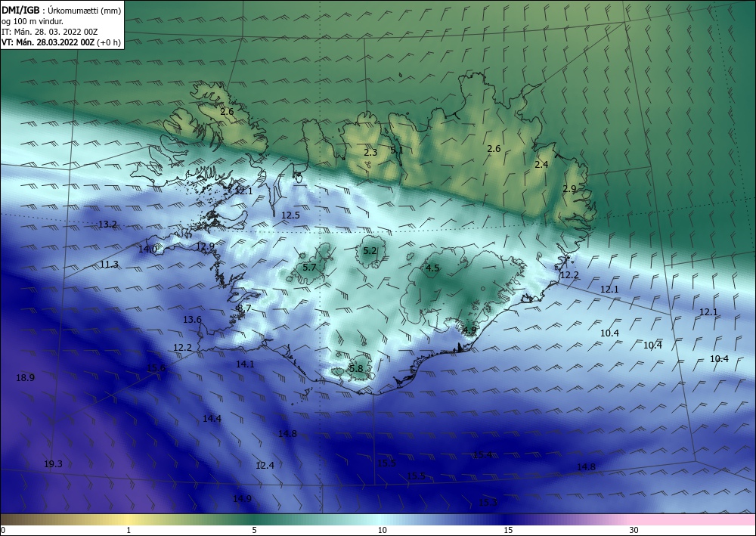This screenshot has height=536, width=756.
Task: Click the 14.0 value at the peninsula tip
Action: [147, 249]
